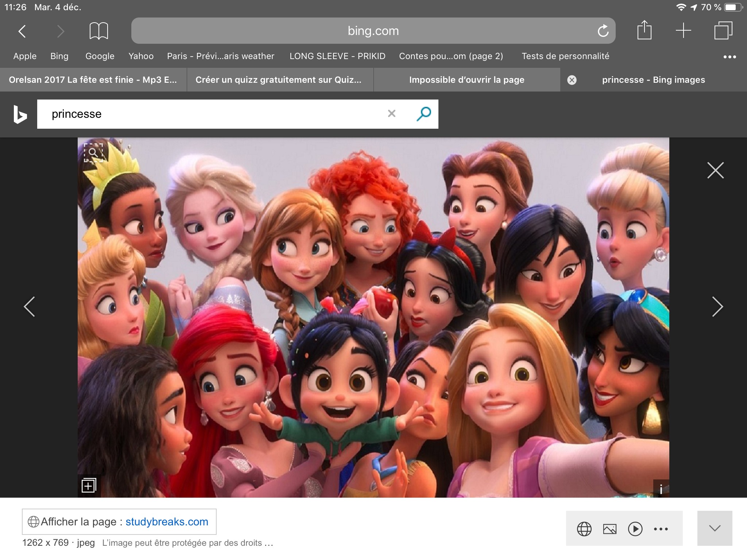Open the Contes pou...om (page 2) favorite
The image size is (747, 560).
[451, 56]
